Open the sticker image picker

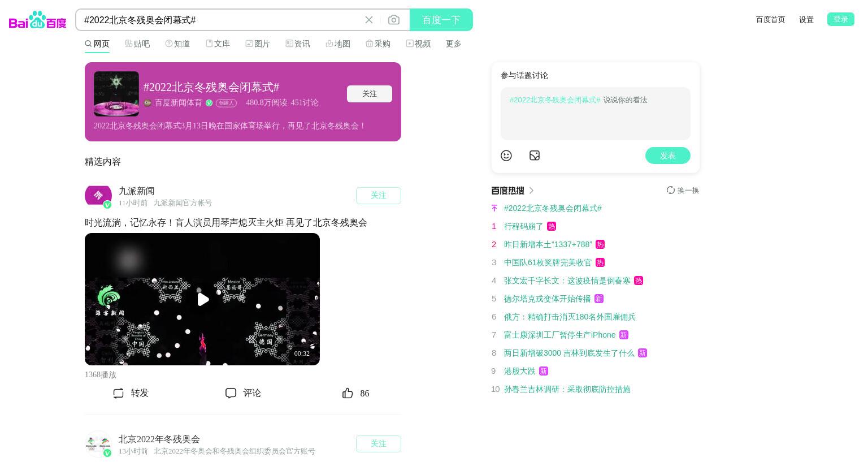535,156
